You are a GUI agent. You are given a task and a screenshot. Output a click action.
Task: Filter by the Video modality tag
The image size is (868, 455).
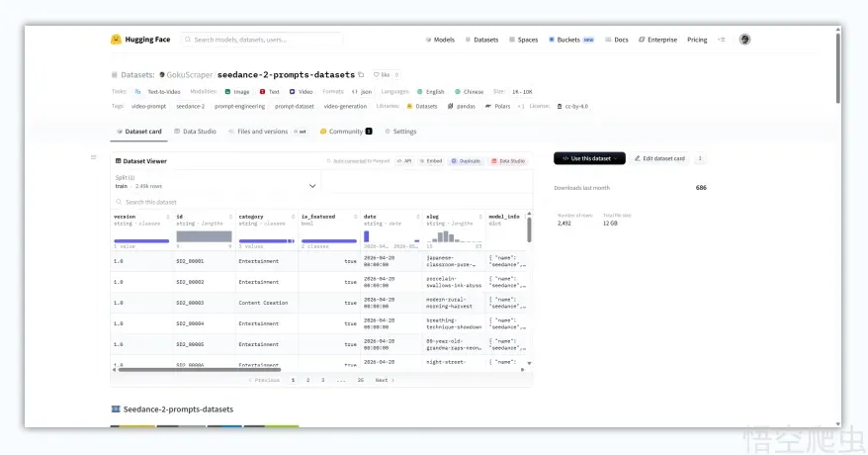[302, 92]
